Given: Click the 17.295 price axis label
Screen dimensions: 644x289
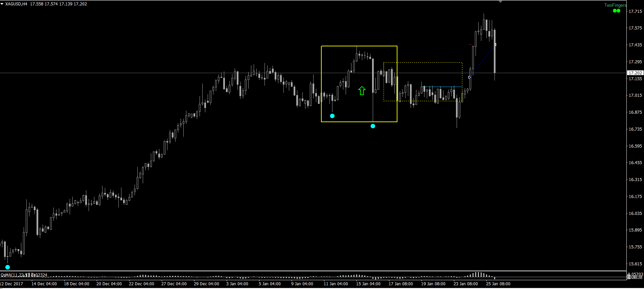Looking at the screenshot, I should pyautogui.click(x=635, y=62).
